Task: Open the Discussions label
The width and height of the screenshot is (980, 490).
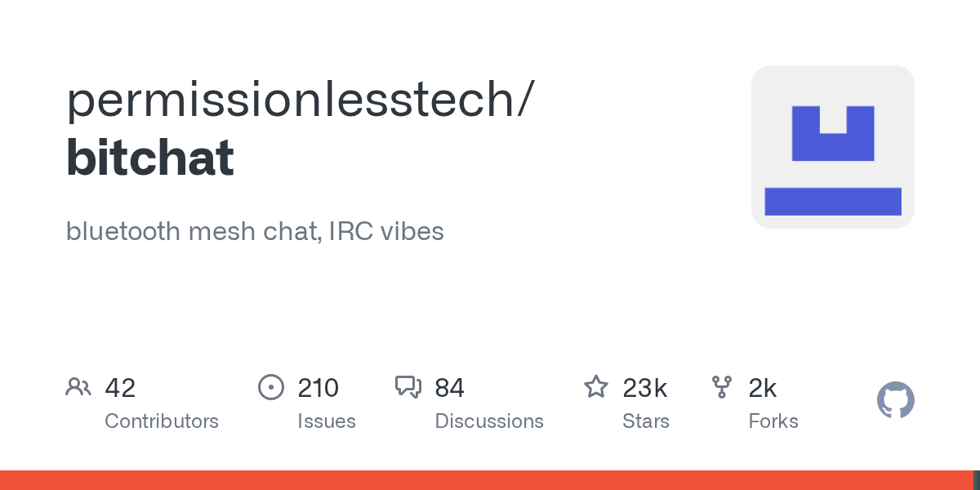Action: tap(489, 421)
